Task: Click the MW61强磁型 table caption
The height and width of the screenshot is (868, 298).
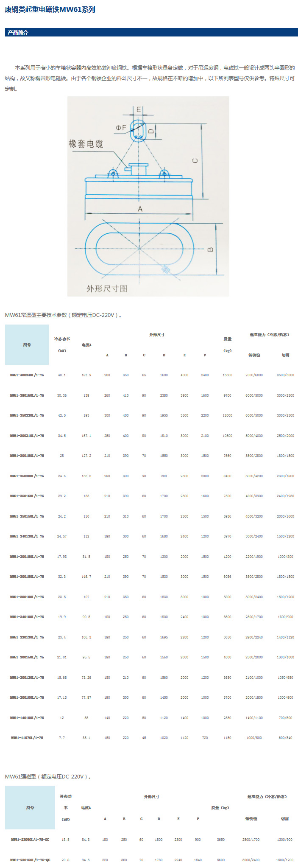Action: coord(48,777)
